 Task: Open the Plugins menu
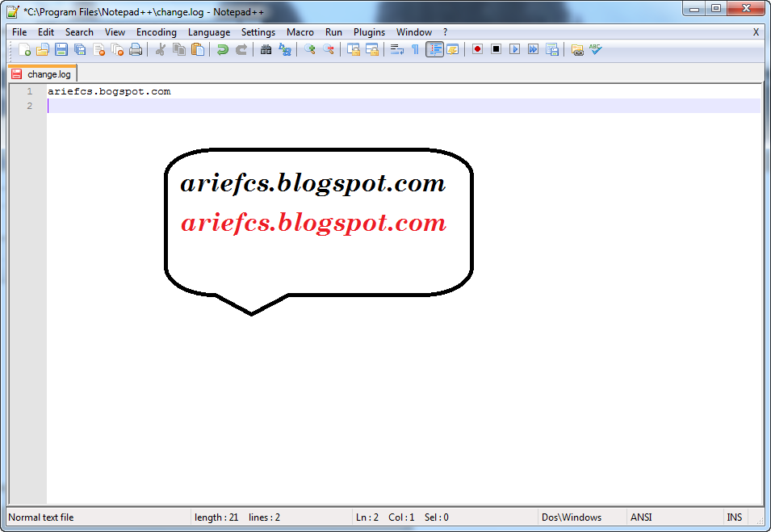pyautogui.click(x=369, y=32)
